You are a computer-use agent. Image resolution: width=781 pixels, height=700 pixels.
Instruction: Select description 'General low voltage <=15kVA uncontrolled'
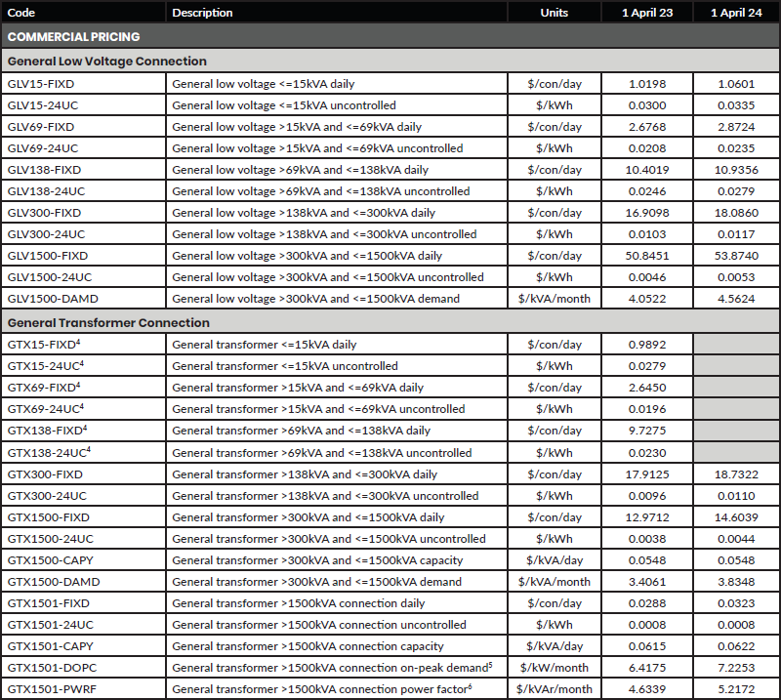[284, 105]
